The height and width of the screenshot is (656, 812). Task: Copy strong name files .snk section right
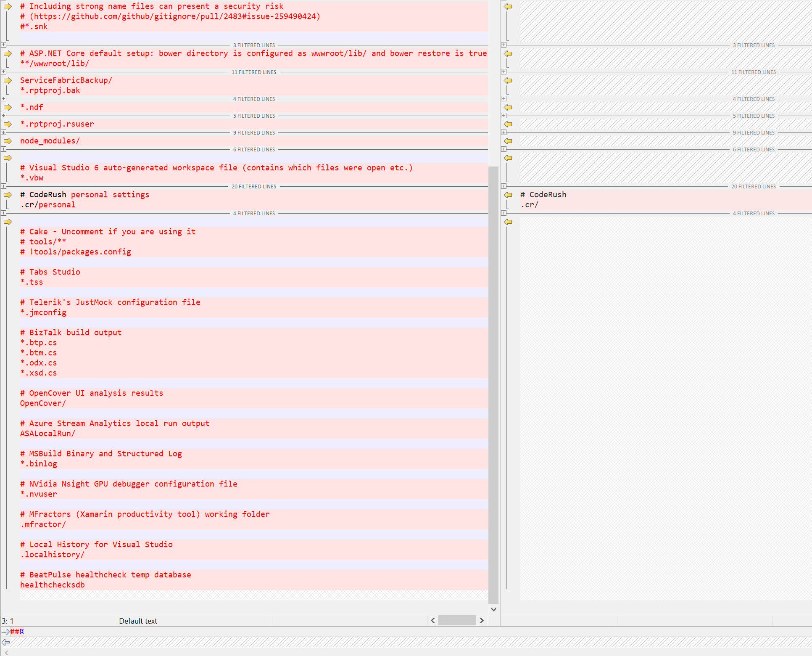click(x=8, y=6)
